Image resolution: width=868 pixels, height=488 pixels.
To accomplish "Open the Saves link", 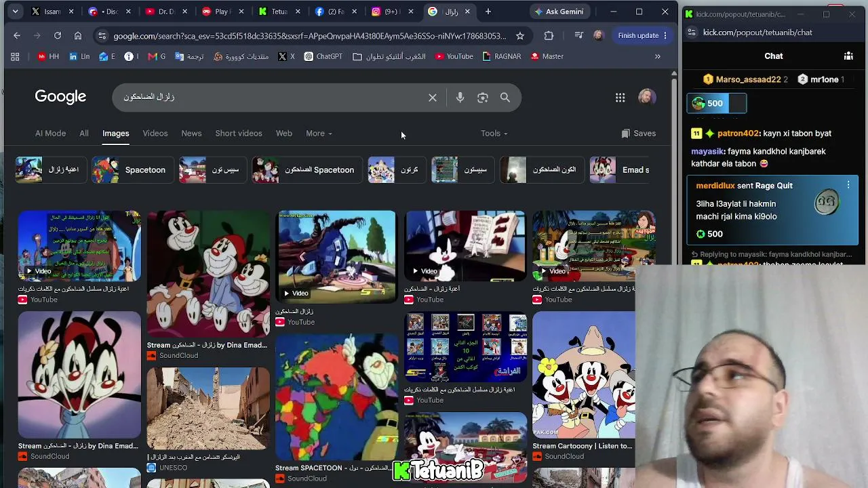I will pyautogui.click(x=638, y=134).
